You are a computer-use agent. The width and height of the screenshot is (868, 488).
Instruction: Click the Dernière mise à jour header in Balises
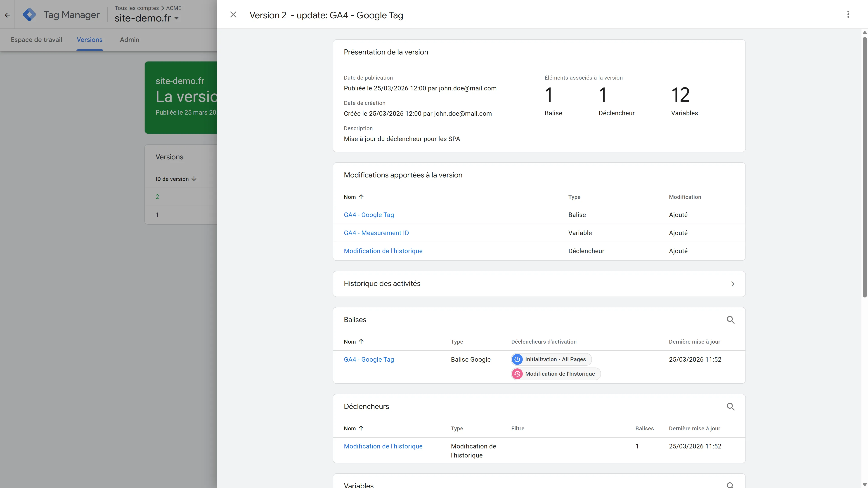pos(694,342)
